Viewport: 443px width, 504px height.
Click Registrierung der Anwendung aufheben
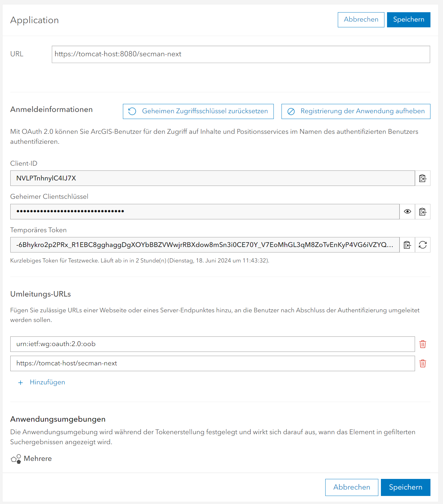tap(356, 111)
